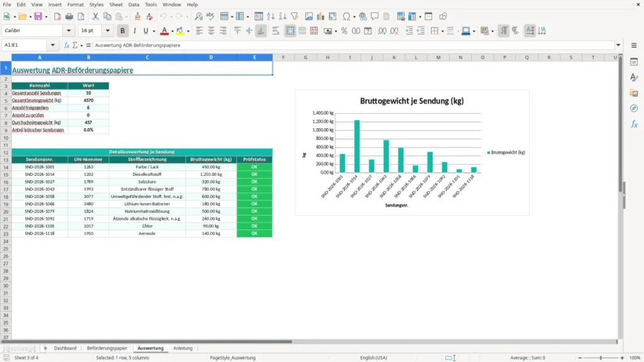The height and width of the screenshot is (362, 644).
Task: Click the zoom in plus button
Action: 622,358
